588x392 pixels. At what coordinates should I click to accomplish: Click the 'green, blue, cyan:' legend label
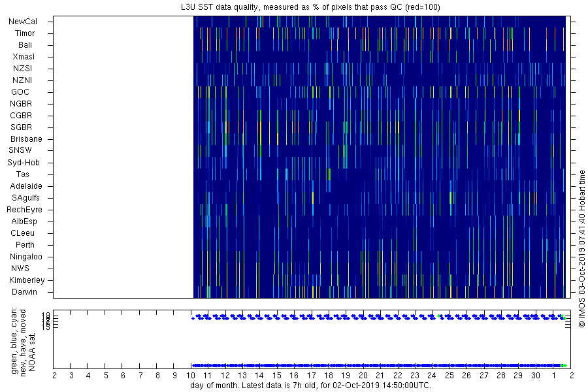point(14,340)
